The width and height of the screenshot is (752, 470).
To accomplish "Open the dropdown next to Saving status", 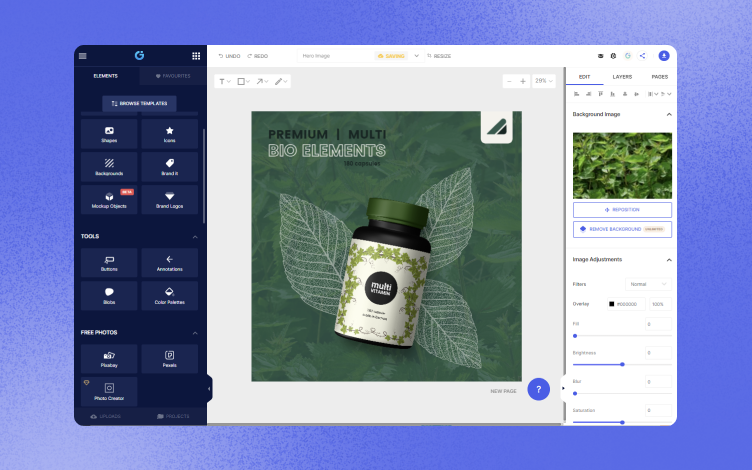I will [416, 56].
